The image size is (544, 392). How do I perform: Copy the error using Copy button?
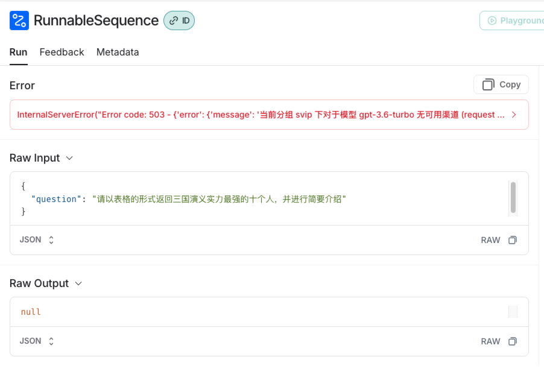[501, 84]
